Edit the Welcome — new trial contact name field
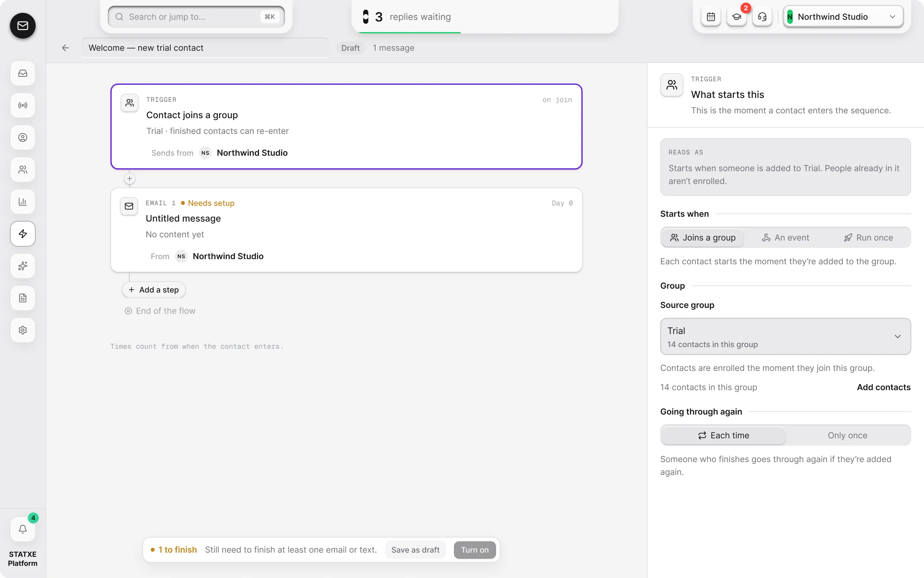The height and width of the screenshot is (578, 924). point(205,48)
